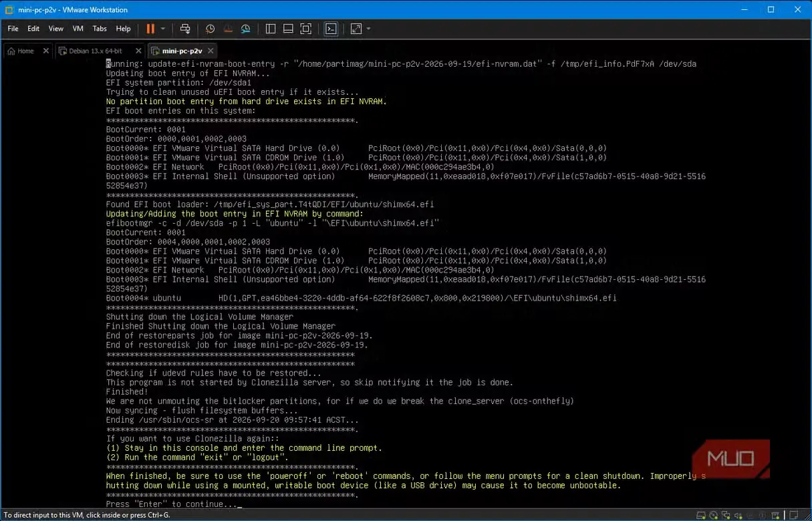Click 'EFI system partition: /dev/sda1' line

178,83
